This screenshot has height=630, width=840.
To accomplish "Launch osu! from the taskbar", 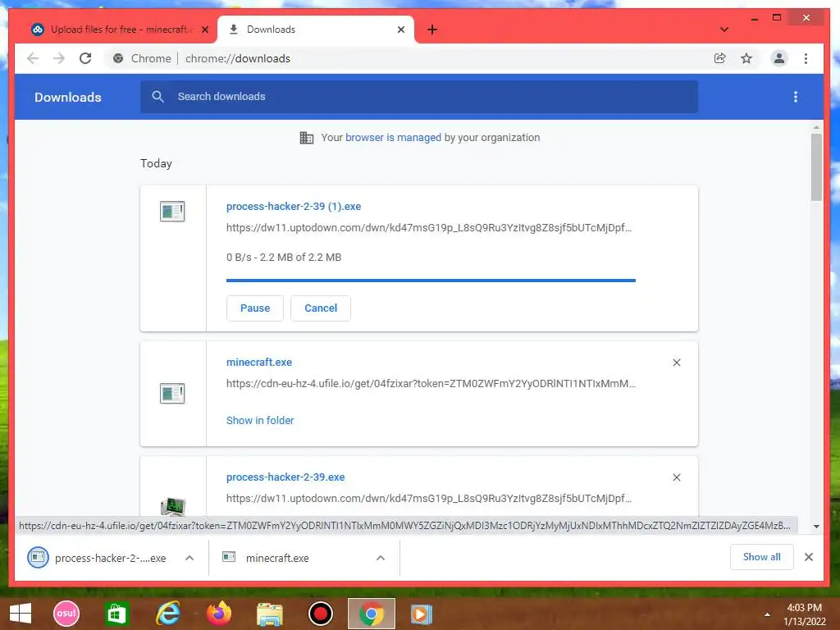I will point(66,614).
